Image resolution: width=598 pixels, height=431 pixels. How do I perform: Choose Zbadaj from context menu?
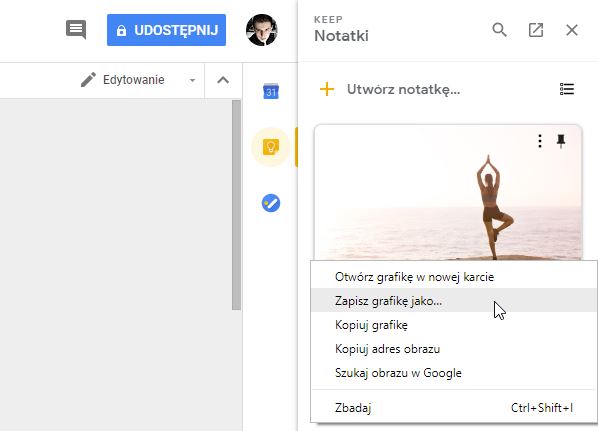[x=454, y=408]
